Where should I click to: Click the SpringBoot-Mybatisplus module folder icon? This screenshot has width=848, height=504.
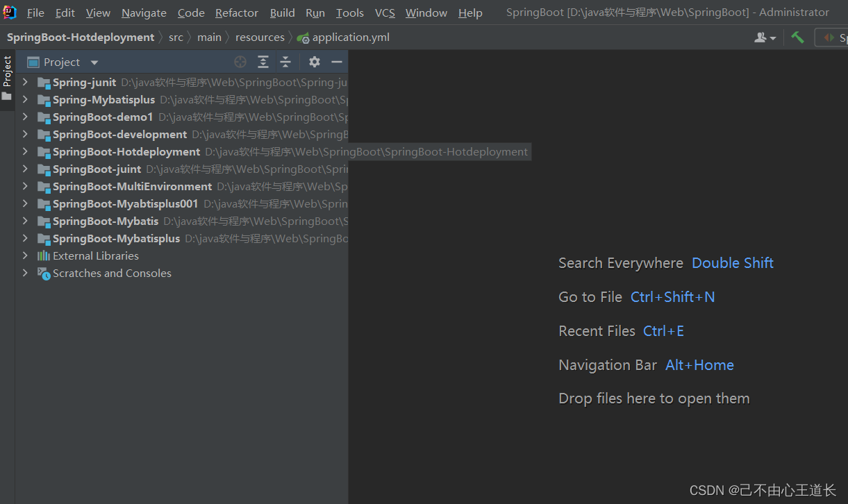44,239
